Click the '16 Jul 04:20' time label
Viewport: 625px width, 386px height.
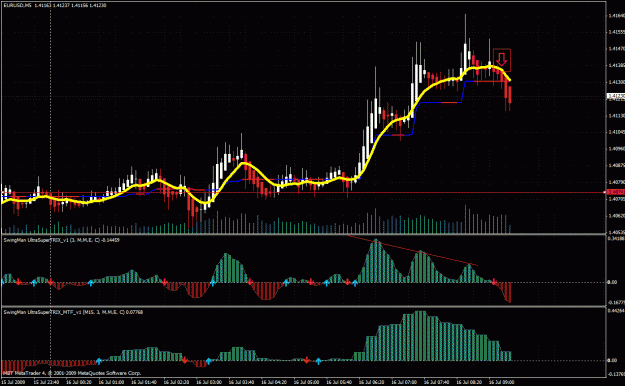pos(274,382)
